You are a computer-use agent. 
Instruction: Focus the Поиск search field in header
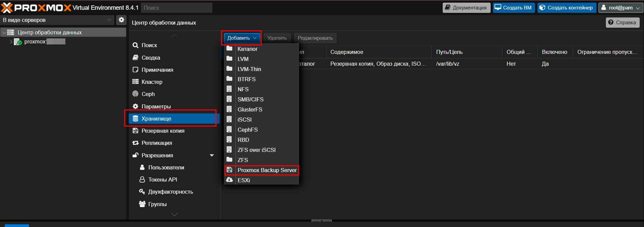[176, 8]
